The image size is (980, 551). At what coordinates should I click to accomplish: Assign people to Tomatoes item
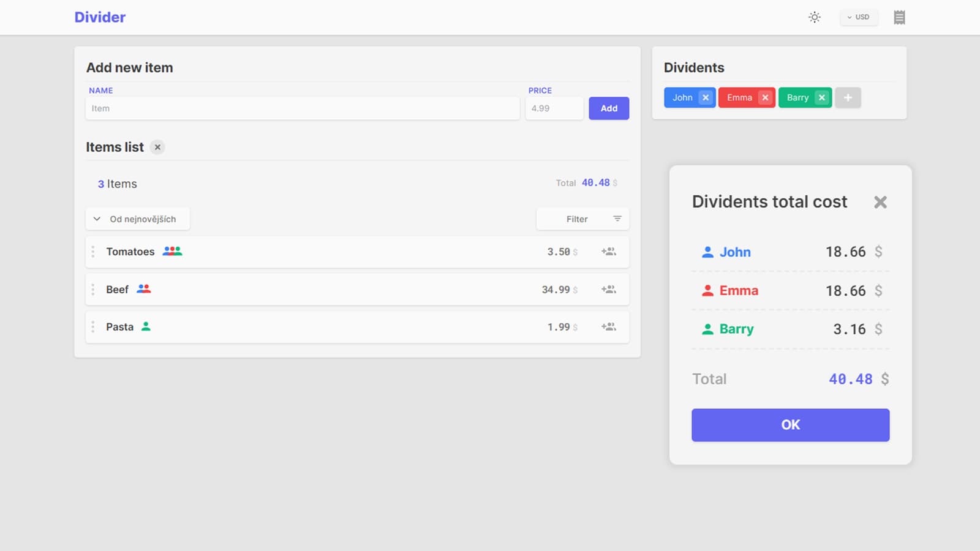pos(608,252)
